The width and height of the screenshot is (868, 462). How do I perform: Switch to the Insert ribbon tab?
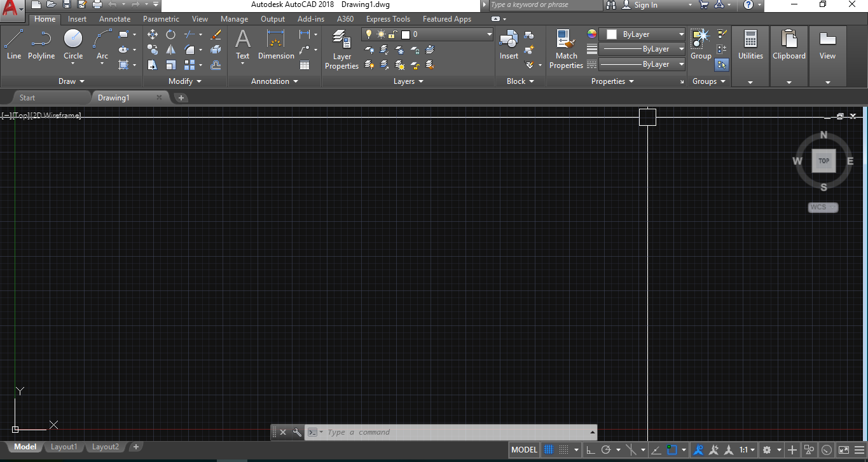[77, 19]
